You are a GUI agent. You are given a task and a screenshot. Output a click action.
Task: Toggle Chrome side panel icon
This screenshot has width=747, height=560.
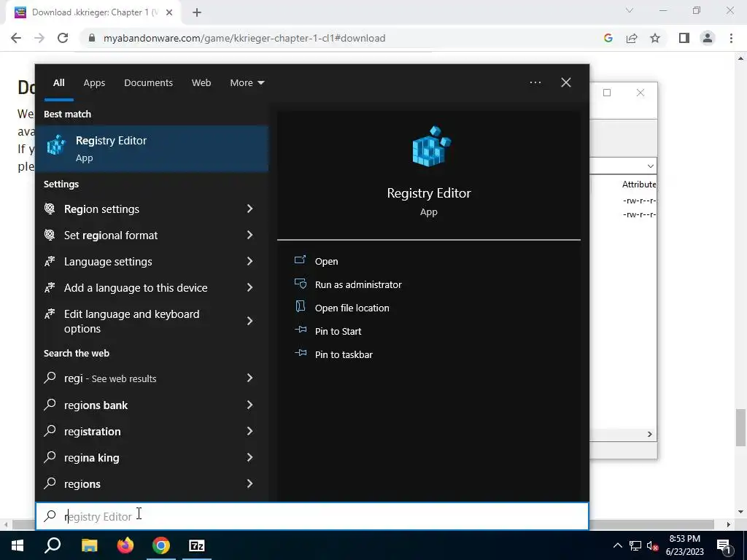tap(684, 38)
